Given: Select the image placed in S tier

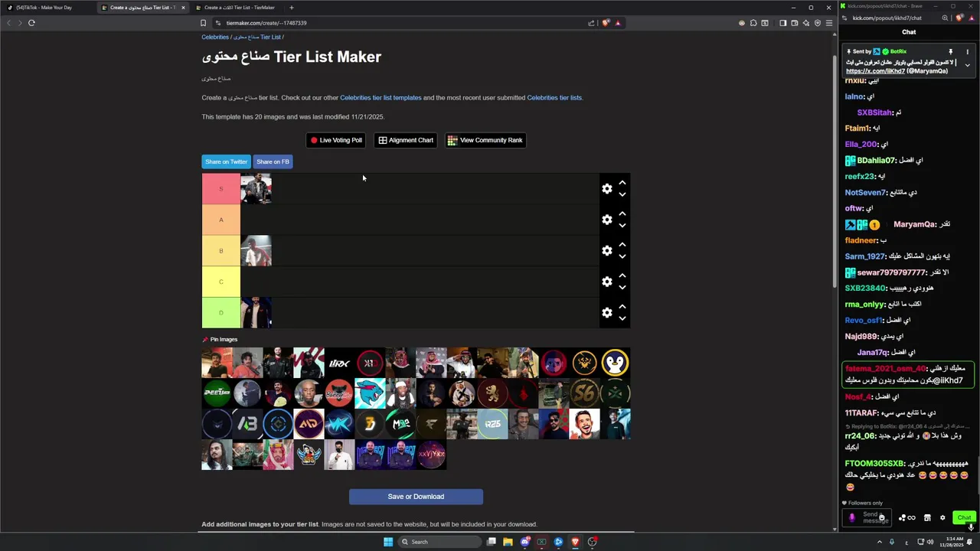Looking at the screenshot, I should (256, 189).
